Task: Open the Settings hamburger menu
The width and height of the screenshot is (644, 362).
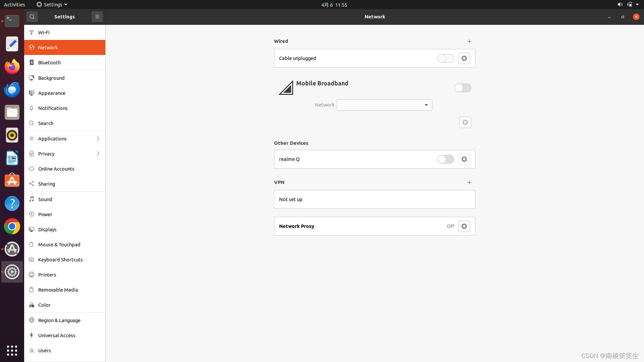Action: pos(97,17)
